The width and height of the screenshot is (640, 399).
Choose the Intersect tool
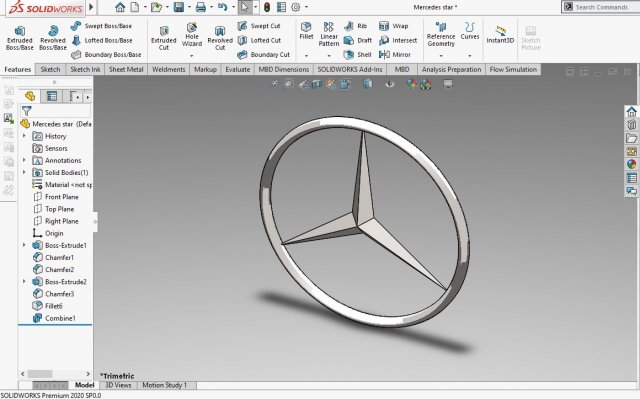coord(398,40)
